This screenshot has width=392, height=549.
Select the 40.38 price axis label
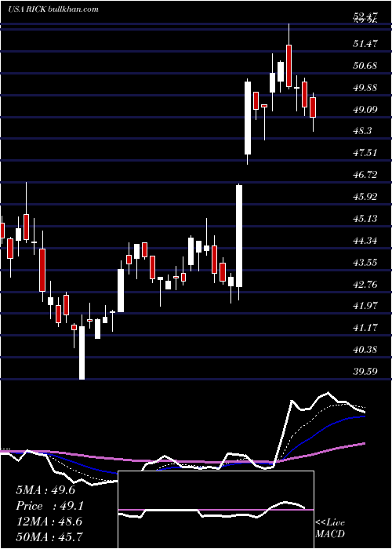[366, 350]
